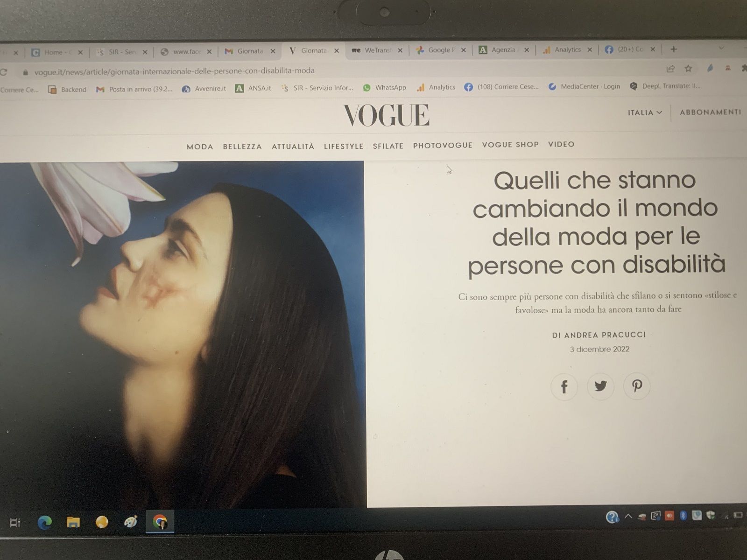Click the ABBONAMENTI link
747x560 pixels.
[710, 112]
